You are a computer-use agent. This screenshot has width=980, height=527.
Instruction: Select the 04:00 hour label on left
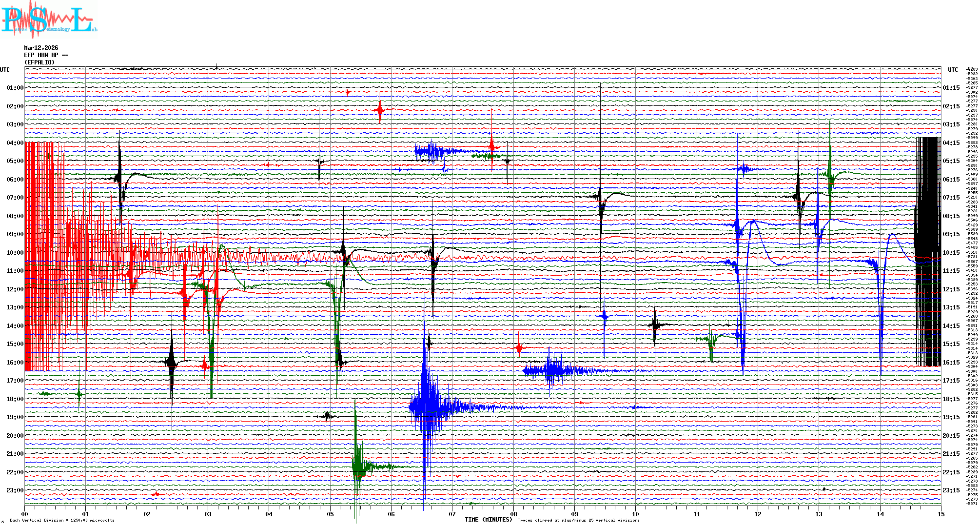click(x=15, y=143)
